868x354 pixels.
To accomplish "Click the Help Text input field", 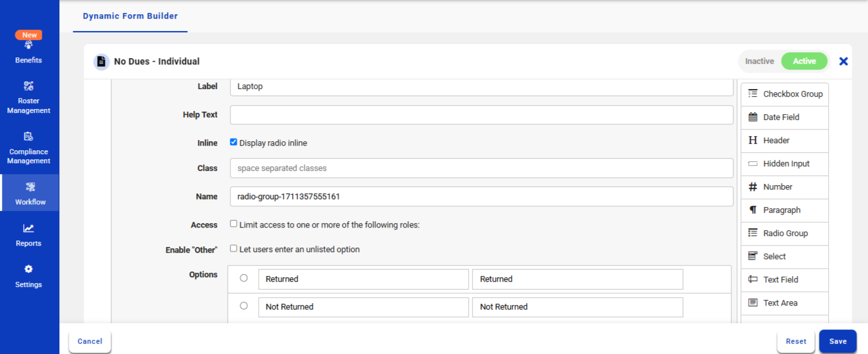I will pyautogui.click(x=481, y=115).
